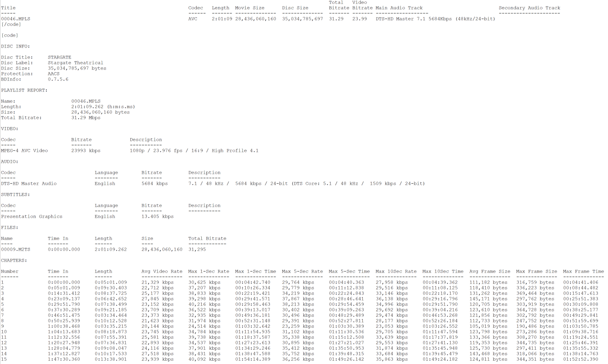Select the 13.405 kbps subtitle bitrate
This screenshot has width=608, height=364.
click(157, 217)
